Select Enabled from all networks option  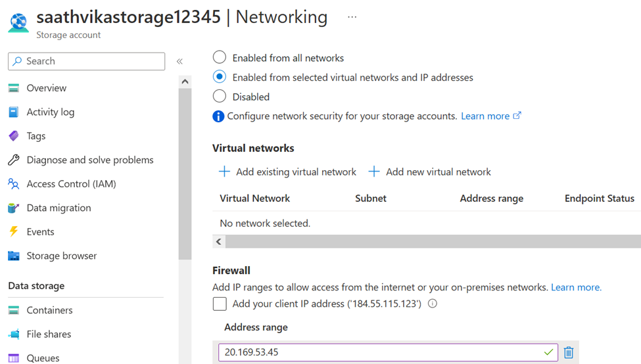pos(220,57)
